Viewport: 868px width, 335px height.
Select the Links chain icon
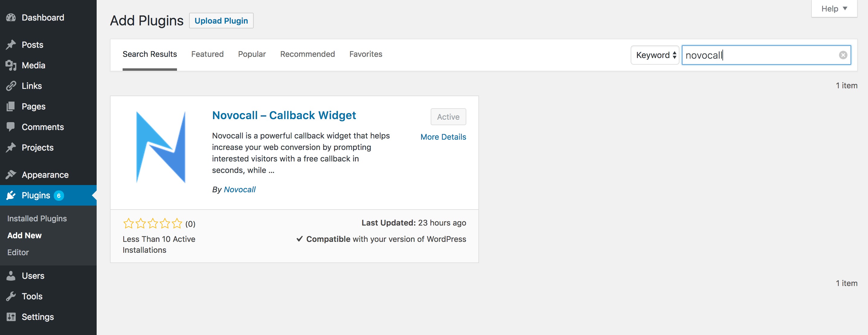[11, 86]
